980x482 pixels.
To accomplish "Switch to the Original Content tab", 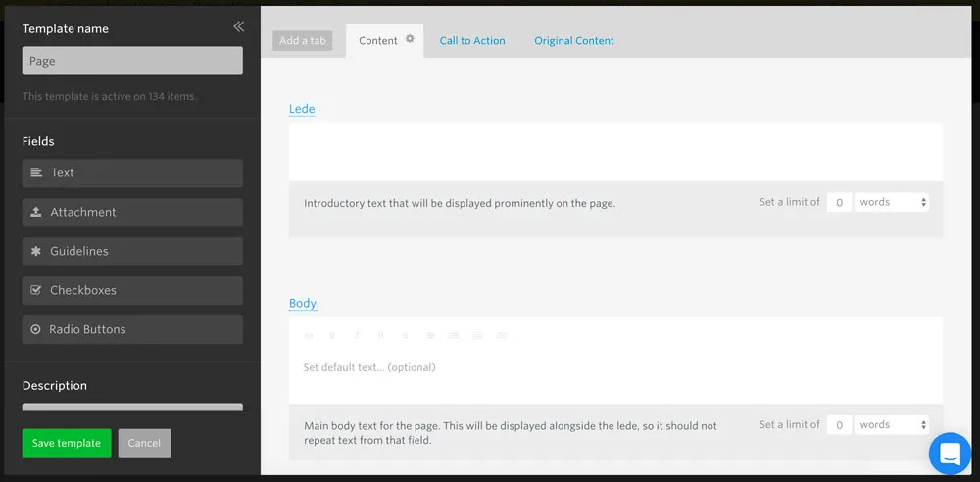I will (574, 41).
